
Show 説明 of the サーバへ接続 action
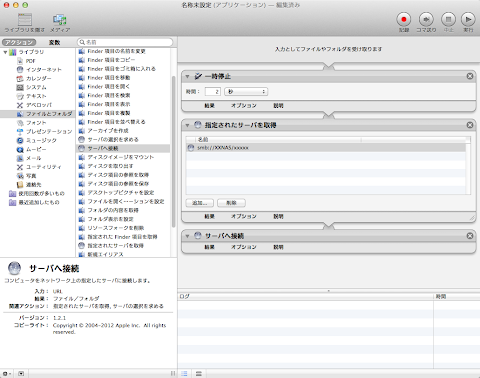(278, 247)
